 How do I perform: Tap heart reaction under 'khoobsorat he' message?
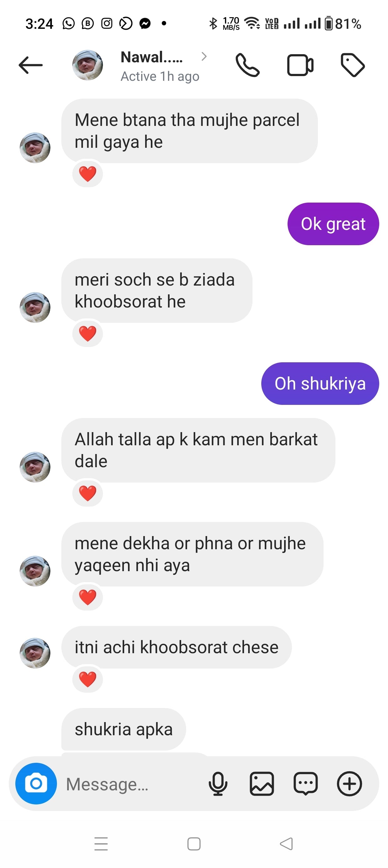pos(88,333)
